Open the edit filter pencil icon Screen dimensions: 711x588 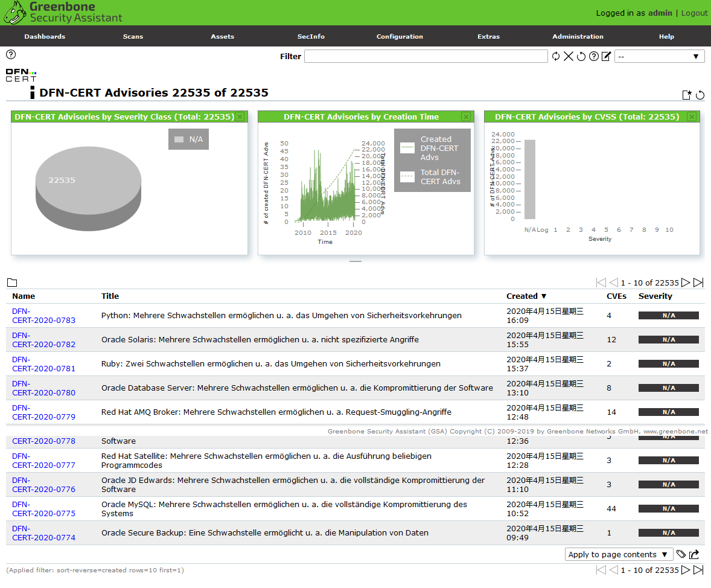point(606,56)
